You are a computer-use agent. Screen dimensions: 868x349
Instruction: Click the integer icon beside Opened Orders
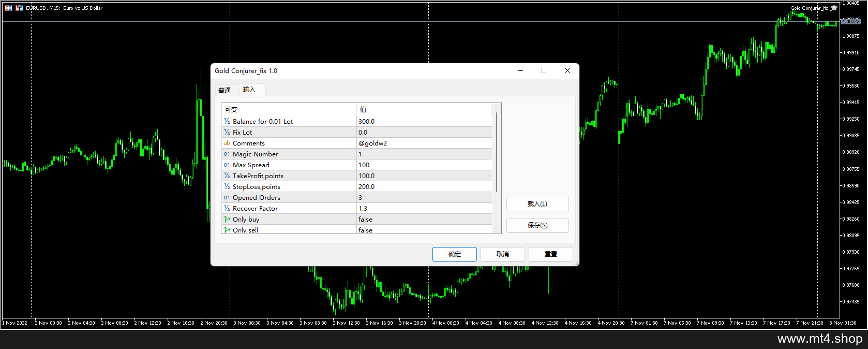tap(227, 197)
